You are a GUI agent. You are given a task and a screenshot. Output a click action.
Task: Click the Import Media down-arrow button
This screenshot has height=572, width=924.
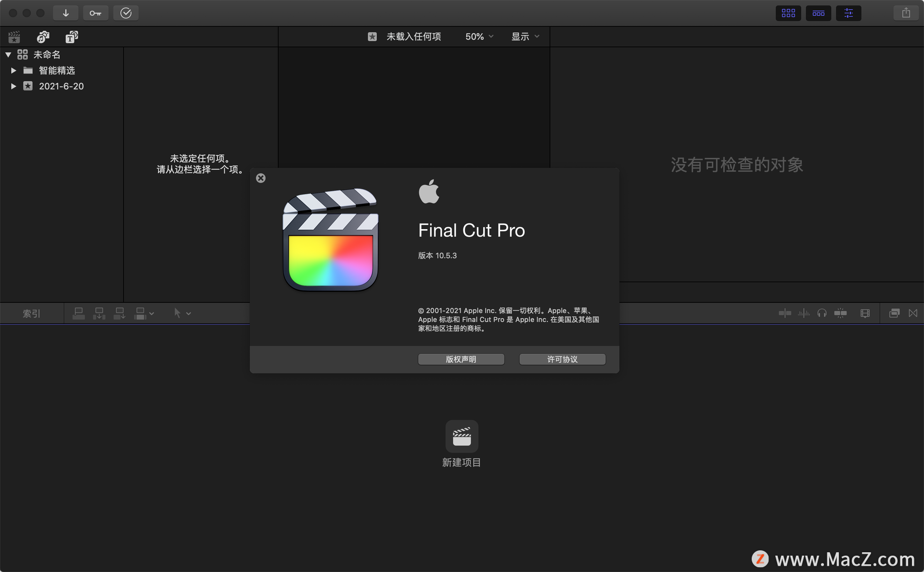pyautogui.click(x=66, y=13)
